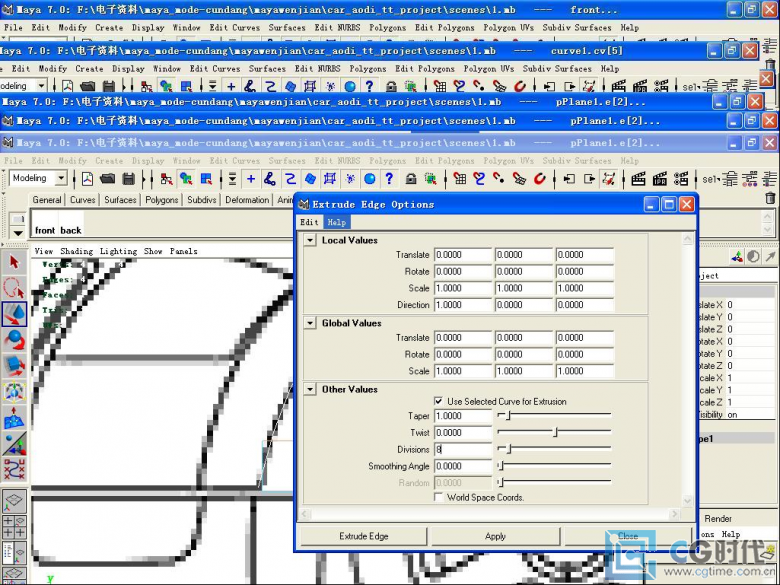
Task: Click Render current frame clapper icon
Action: [638, 179]
